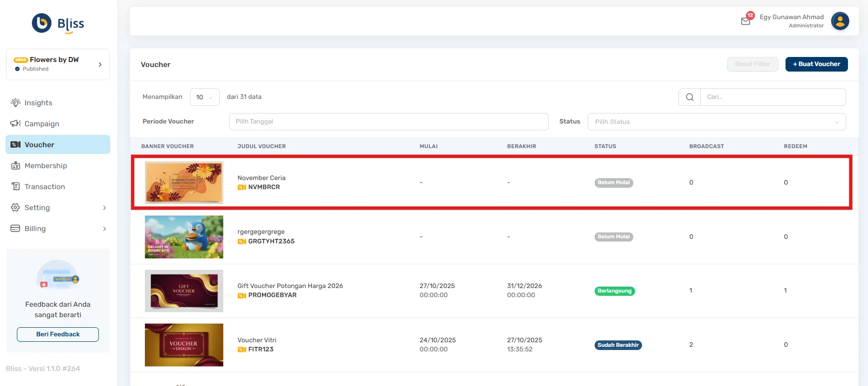Go to the Transaction menu item
The image size is (868, 386).
[x=45, y=186]
